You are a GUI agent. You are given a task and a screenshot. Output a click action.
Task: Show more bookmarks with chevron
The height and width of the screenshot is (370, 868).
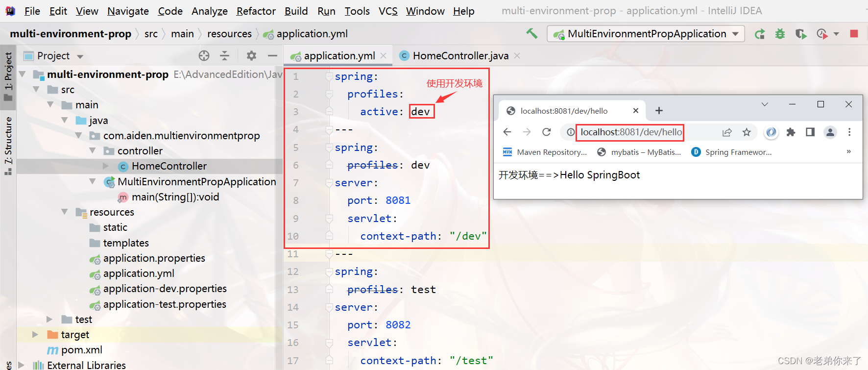click(x=849, y=151)
